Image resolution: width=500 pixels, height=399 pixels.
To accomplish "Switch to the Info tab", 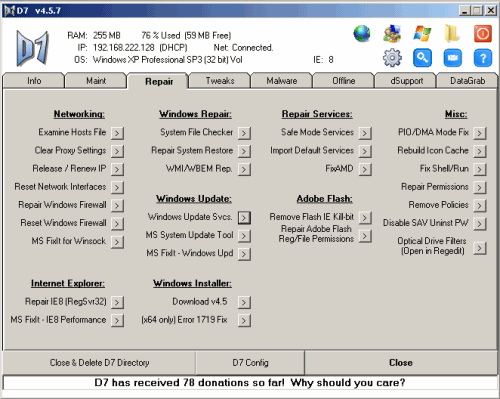I will click(x=34, y=81).
